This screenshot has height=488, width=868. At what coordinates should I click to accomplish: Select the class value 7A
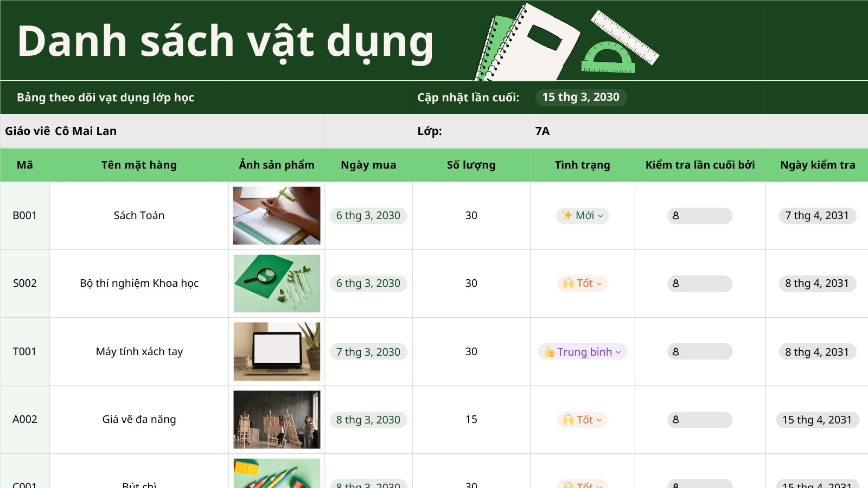click(x=542, y=131)
